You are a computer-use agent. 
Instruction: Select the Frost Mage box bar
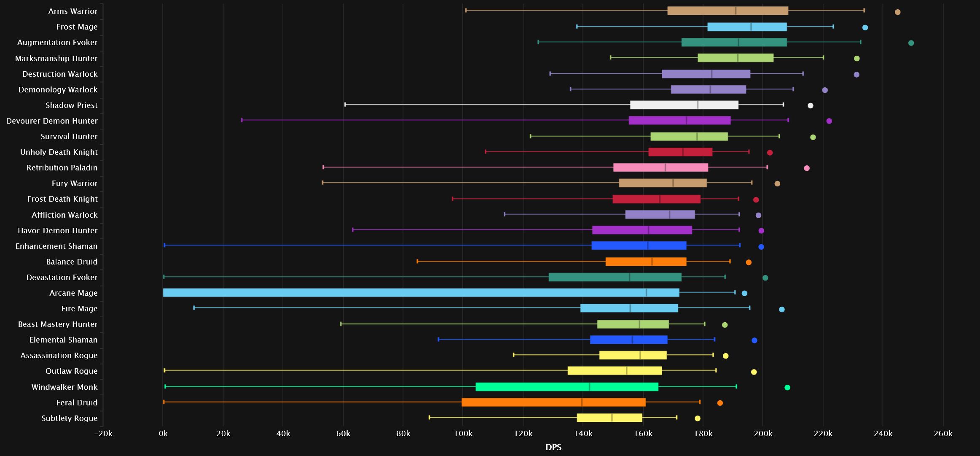click(747, 27)
